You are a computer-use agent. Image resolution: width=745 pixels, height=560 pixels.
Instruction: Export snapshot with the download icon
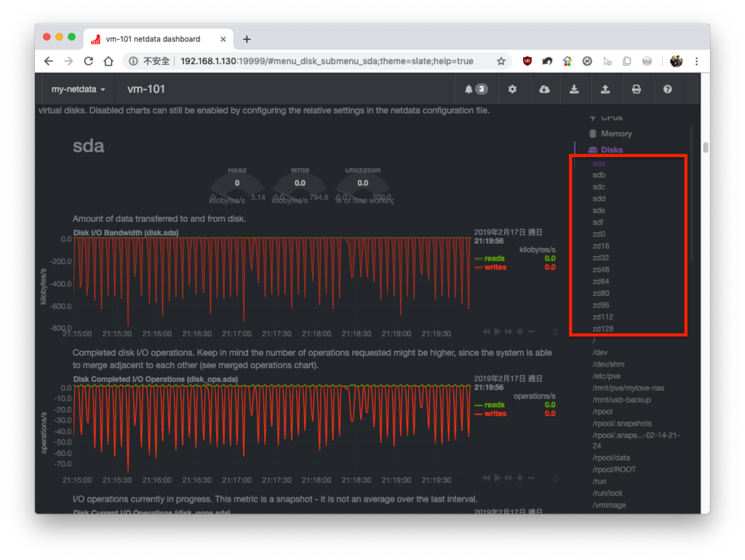[574, 89]
